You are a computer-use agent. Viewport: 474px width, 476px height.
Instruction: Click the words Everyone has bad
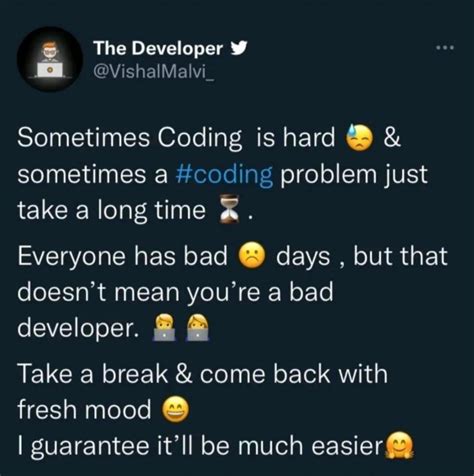tap(122, 256)
